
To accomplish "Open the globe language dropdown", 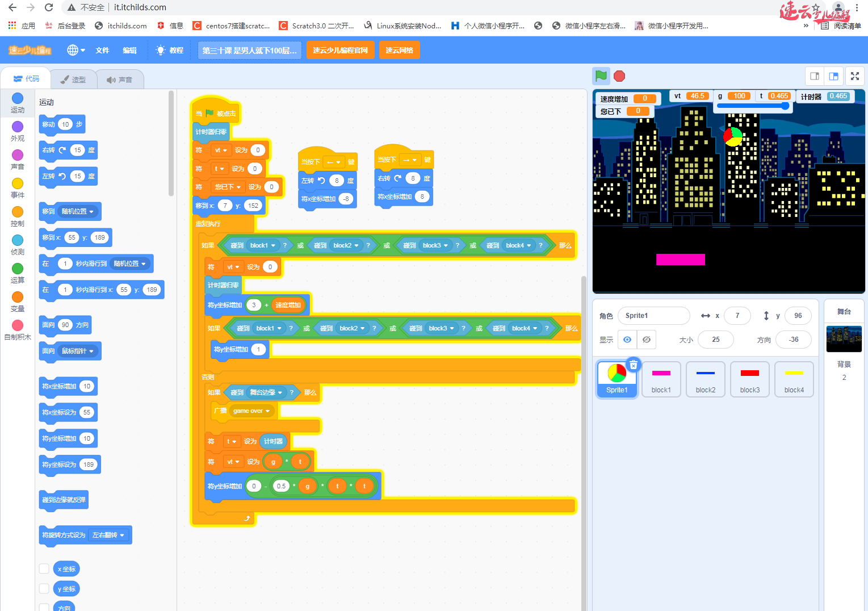I will [x=76, y=50].
